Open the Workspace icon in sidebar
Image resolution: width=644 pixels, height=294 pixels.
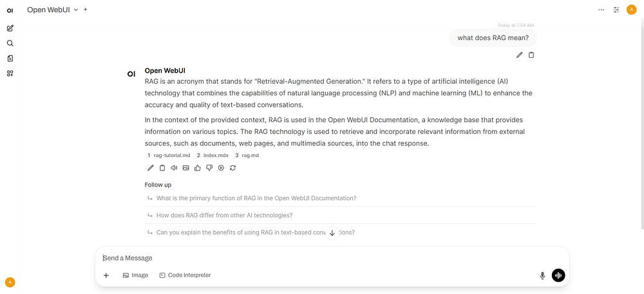pos(10,73)
